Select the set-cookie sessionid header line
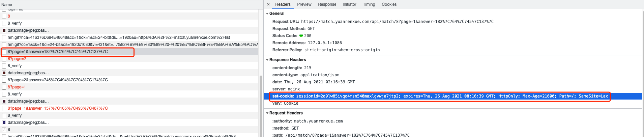The image size is (644, 137). [453, 96]
